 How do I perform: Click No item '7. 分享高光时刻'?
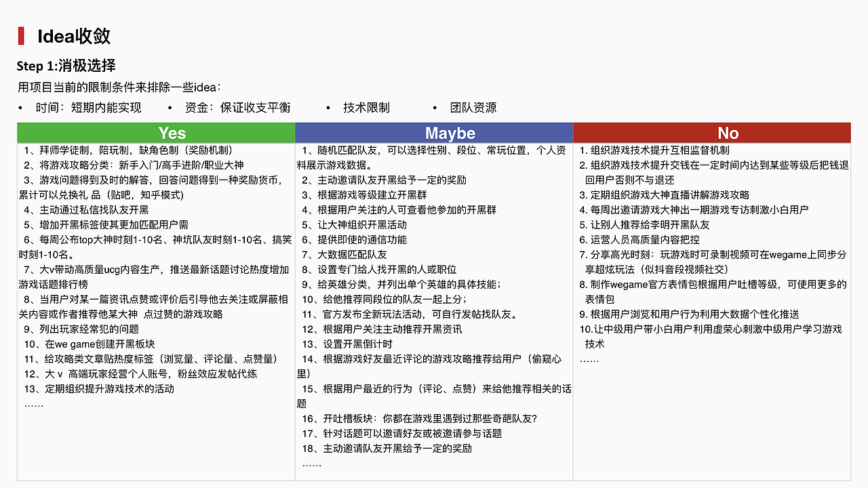pos(713,262)
